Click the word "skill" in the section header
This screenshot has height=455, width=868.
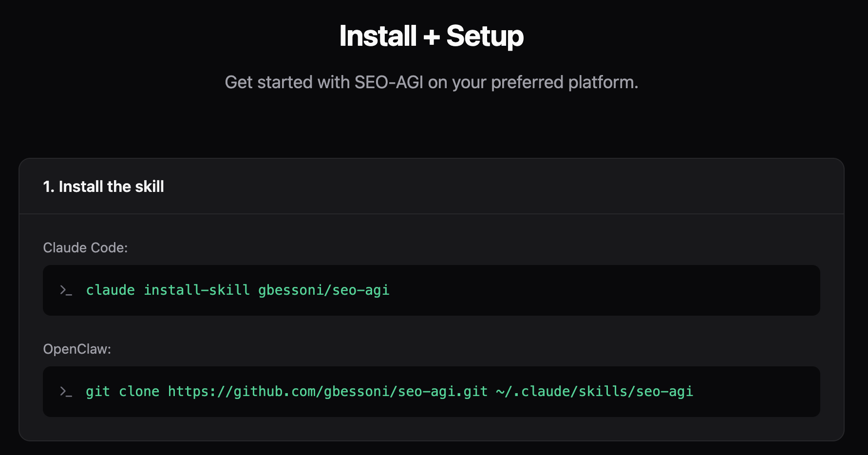150,187
